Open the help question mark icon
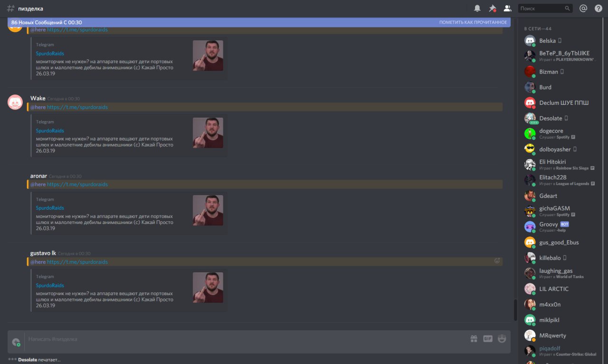 click(x=598, y=9)
